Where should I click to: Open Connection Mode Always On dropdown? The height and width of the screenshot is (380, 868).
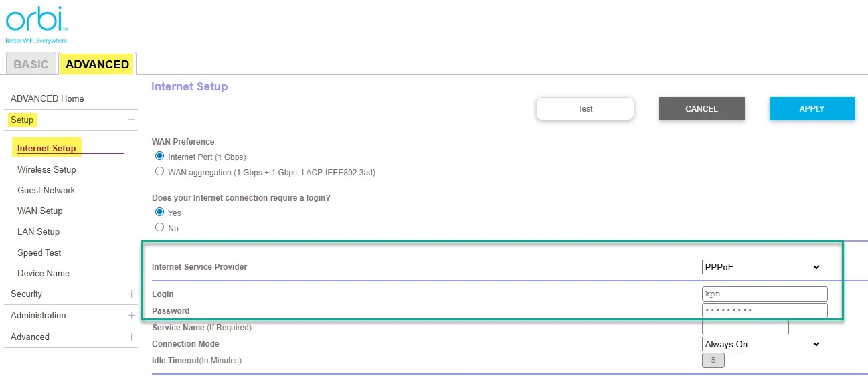(x=762, y=344)
